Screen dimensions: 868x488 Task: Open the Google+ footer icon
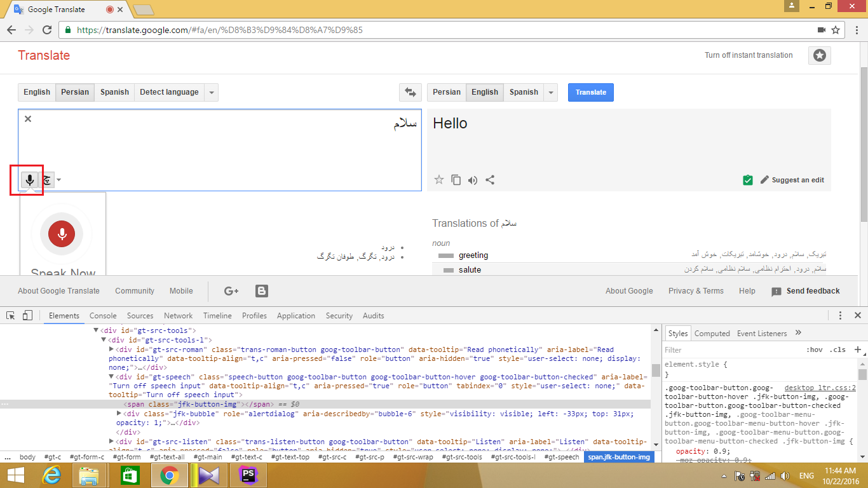click(231, 291)
